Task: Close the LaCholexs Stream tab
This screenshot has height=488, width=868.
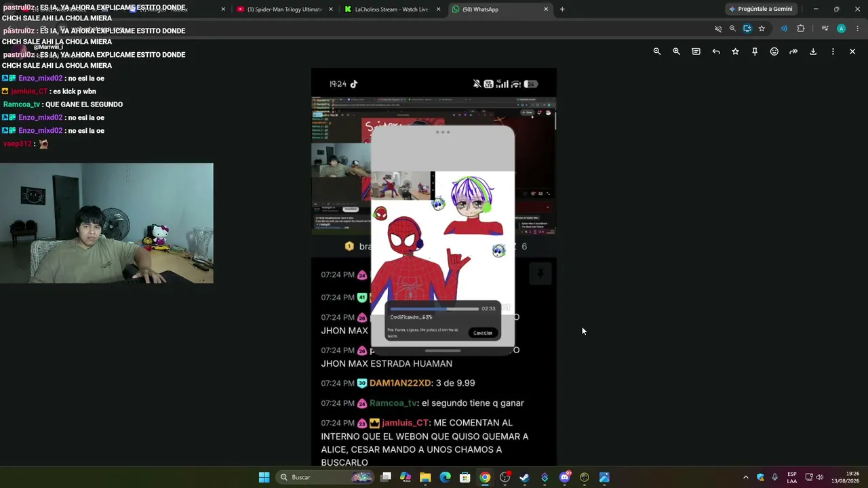Action: [438, 9]
